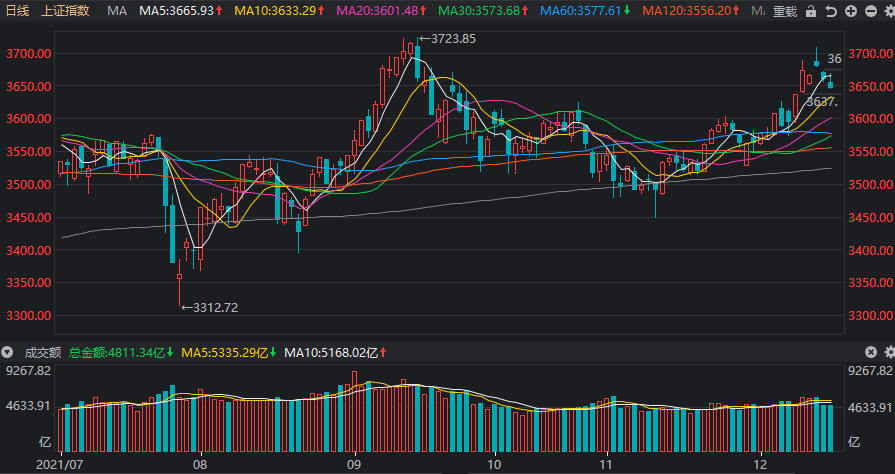
Task: Select the 日线 daily period label
Action: click(17, 11)
